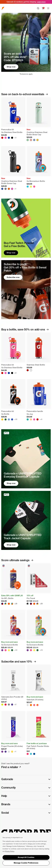The height and width of the screenshot is (868, 52).
Task: Click Shop now on 20% off banner
Action: pyautogui.click(x=11, y=67)
